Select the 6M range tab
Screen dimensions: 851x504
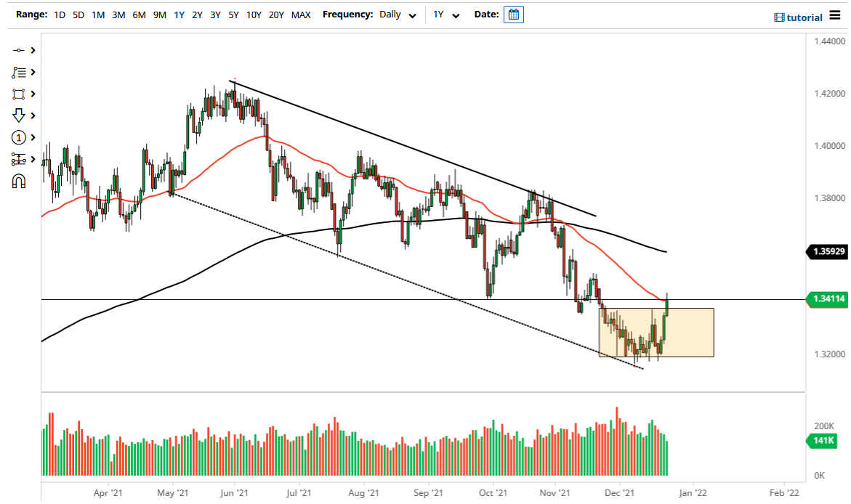click(x=139, y=15)
